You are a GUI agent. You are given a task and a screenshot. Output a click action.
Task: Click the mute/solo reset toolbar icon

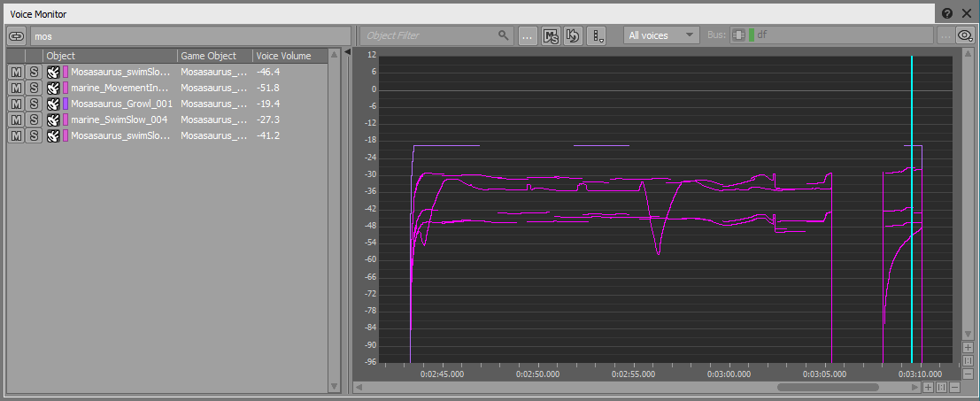(x=551, y=36)
